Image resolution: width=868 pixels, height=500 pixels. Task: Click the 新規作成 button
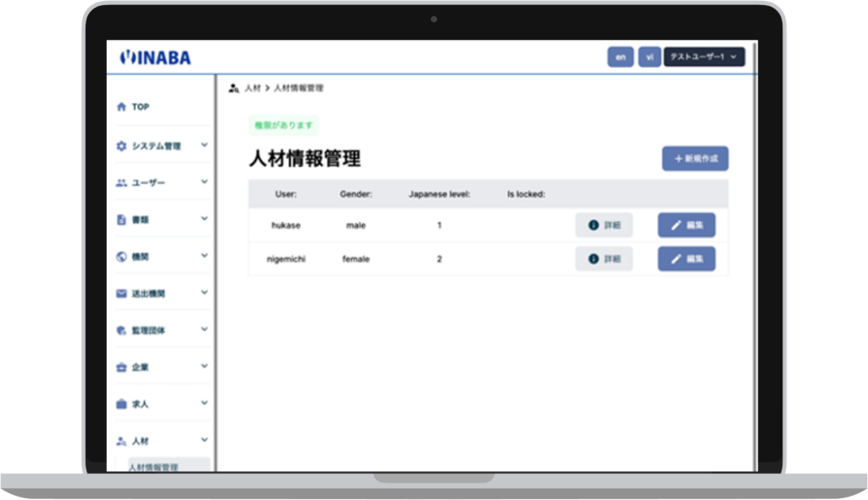[695, 158]
